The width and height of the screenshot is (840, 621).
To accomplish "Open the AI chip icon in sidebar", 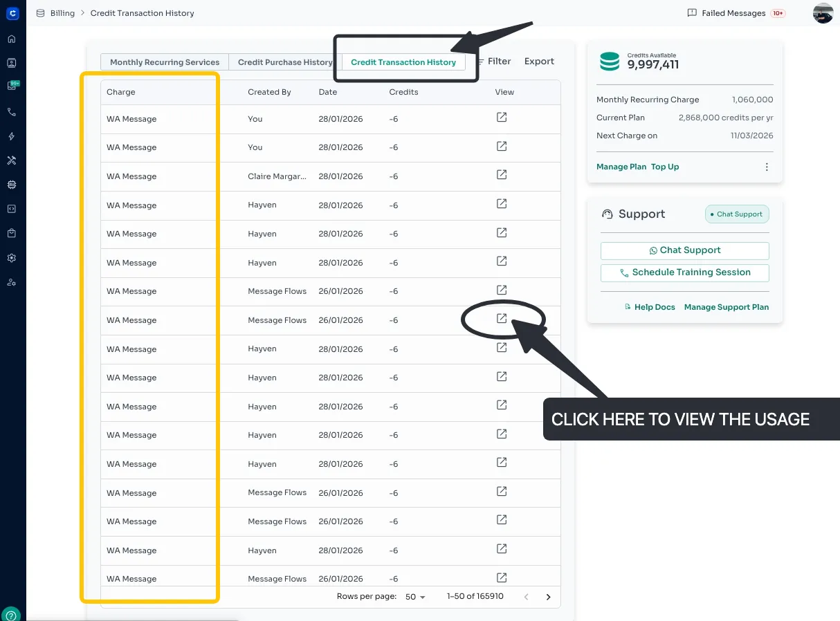I will (x=12, y=185).
